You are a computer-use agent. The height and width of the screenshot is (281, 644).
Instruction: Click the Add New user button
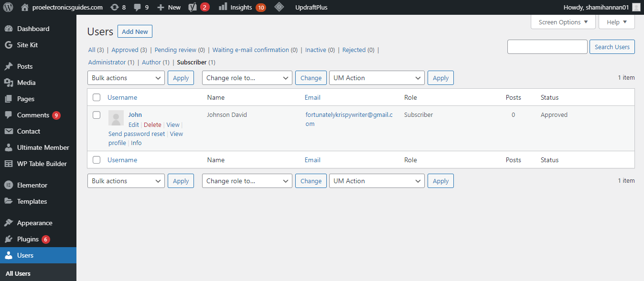coord(135,31)
